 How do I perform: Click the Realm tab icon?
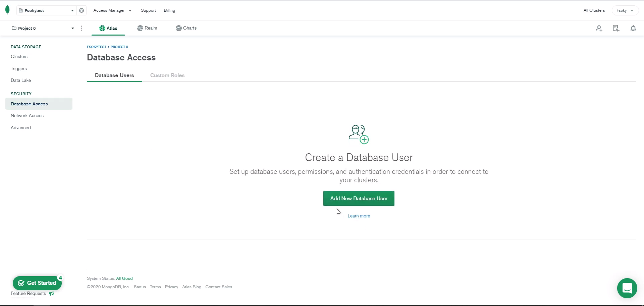(x=140, y=28)
